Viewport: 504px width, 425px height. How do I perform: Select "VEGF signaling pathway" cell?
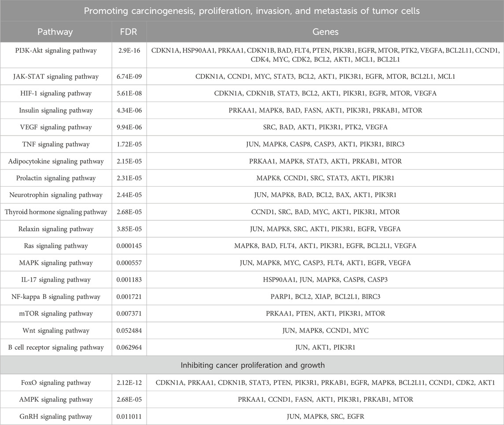[x=56, y=127]
